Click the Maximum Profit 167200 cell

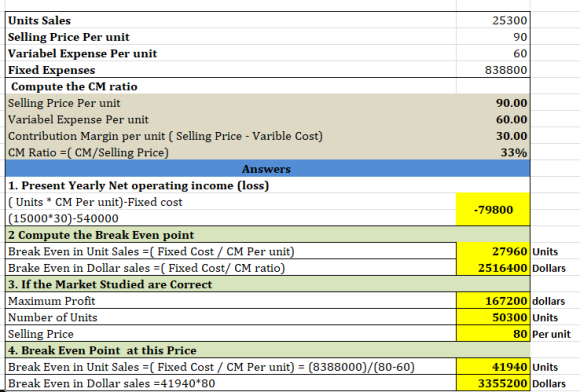click(x=493, y=301)
